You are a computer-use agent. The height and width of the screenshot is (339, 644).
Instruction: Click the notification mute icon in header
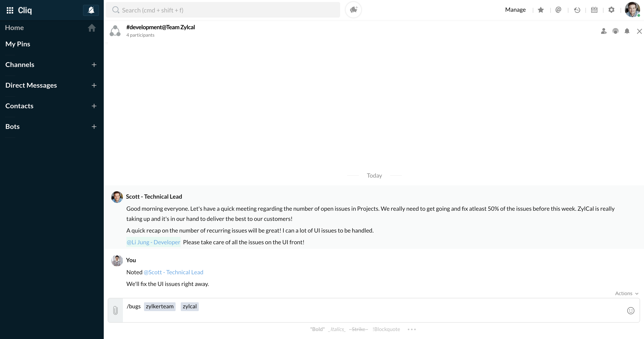click(626, 30)
